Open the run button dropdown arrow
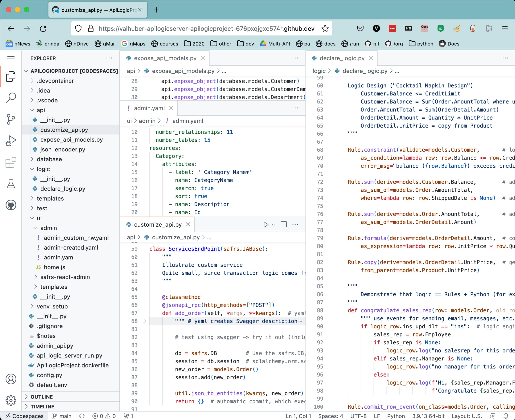Screen dimensions: 515x420 (273, 225)
